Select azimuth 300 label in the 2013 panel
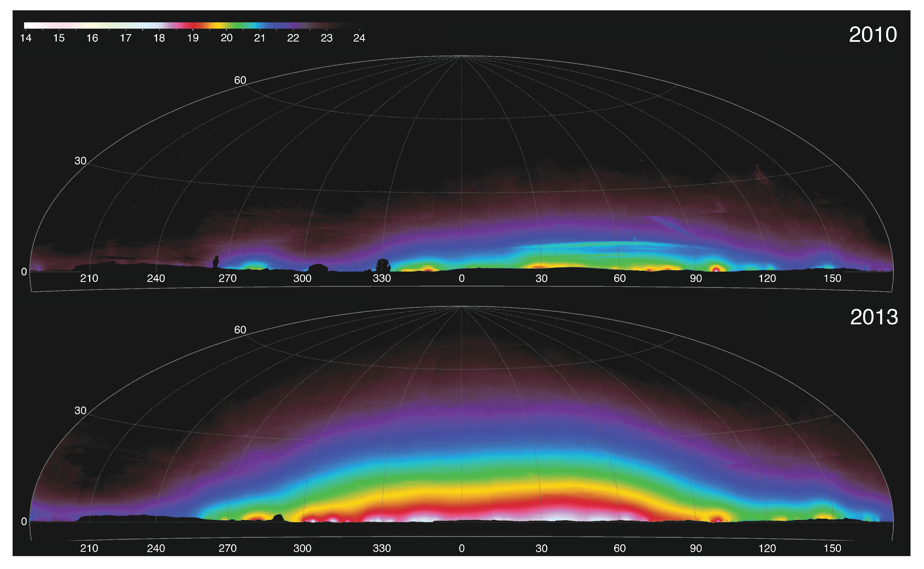The height and width of the screenshot is (569, 924). point(302,549)
